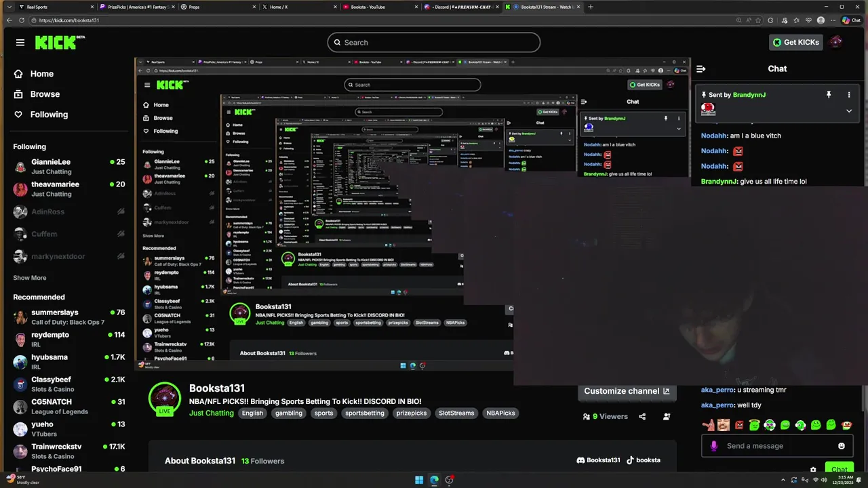868x488 pixels.
Task: Click the prizepicks tag
Action: pyautogui.click(x=412, y=413)
